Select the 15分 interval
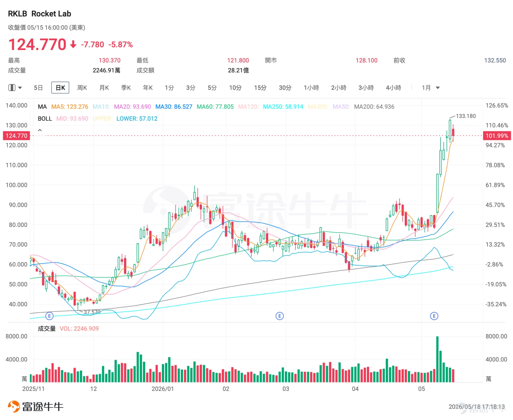Image resolution: width=513 pixels, height=420 pixels. pyautogui.click(x=260, y=88)
